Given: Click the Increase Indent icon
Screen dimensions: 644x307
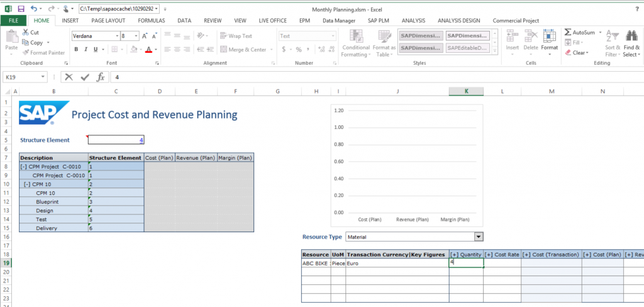Looking at the screenshot, I should 210,49.
